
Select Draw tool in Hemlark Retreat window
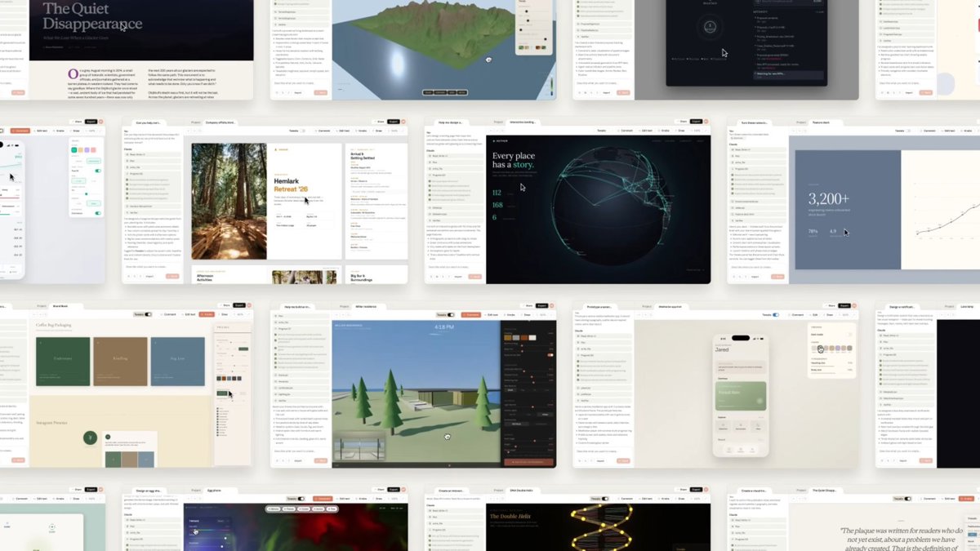pos(378,130)
